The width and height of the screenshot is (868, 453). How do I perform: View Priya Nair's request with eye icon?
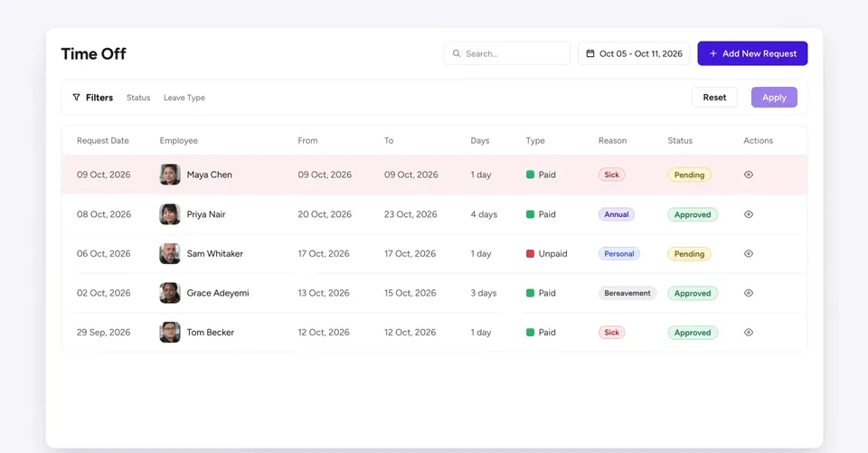[749, 214]
